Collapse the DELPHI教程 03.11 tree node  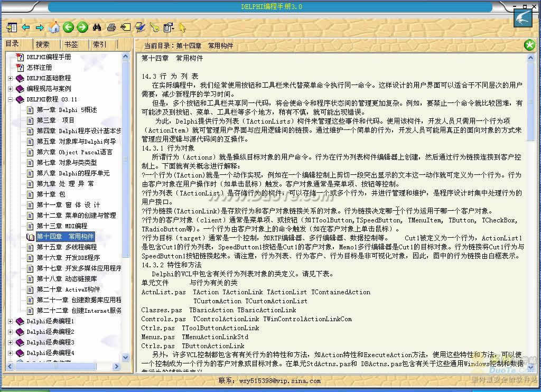click(x=11, y=99)
